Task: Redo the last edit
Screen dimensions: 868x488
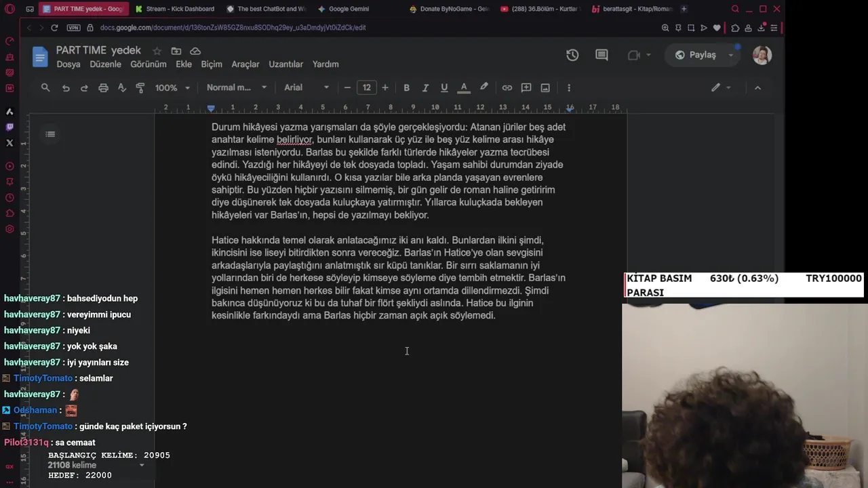Action: click(x=84, y=87)
